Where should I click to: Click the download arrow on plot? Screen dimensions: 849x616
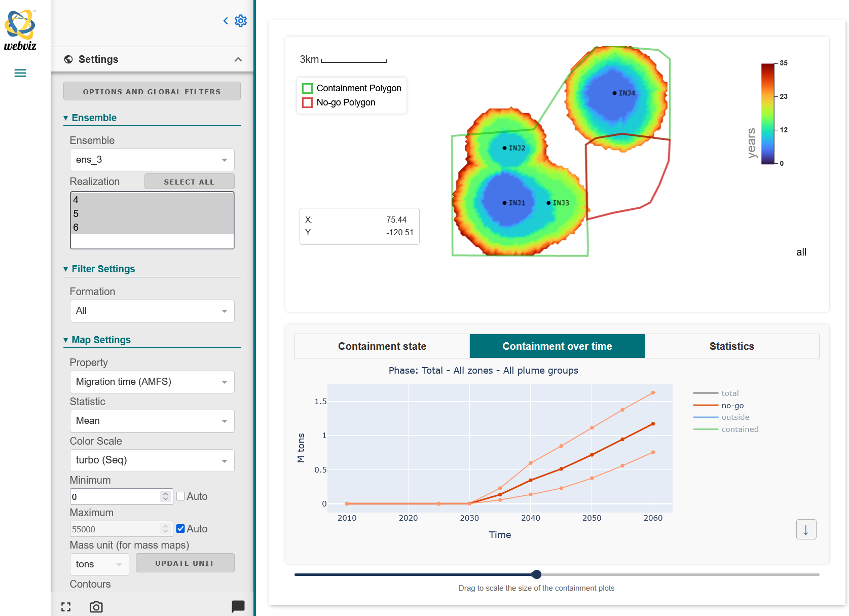[806, 530]
